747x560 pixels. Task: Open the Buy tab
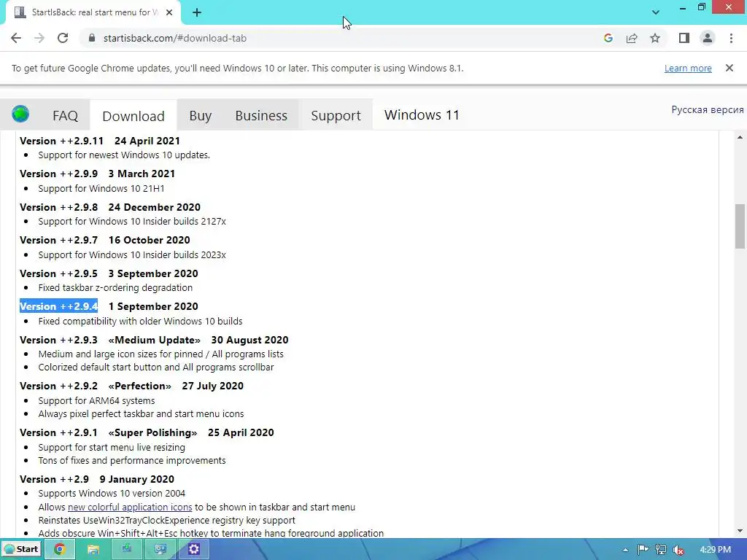coord(200,116)
